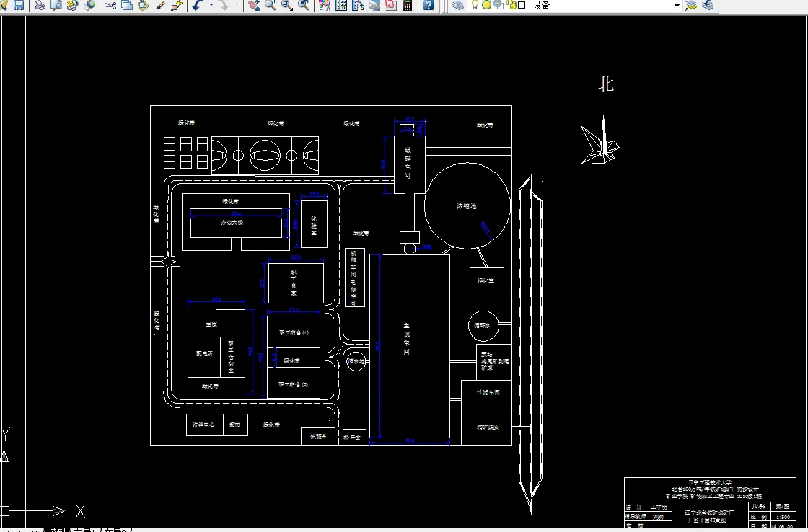This screenshot has width=808, height=532.
Task: Click the Cut scissors icon
Action: 110,5
